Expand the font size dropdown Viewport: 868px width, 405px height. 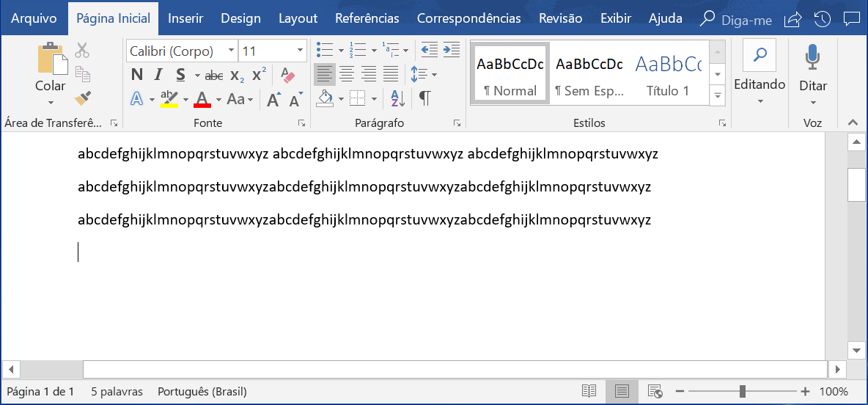tap(300, 51)
